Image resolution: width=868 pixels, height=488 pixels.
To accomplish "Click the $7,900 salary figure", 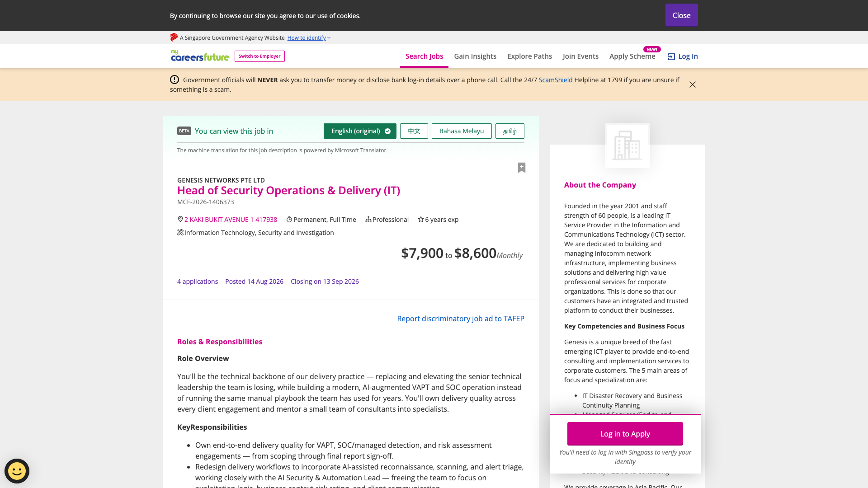I will (x=422, y=253).
